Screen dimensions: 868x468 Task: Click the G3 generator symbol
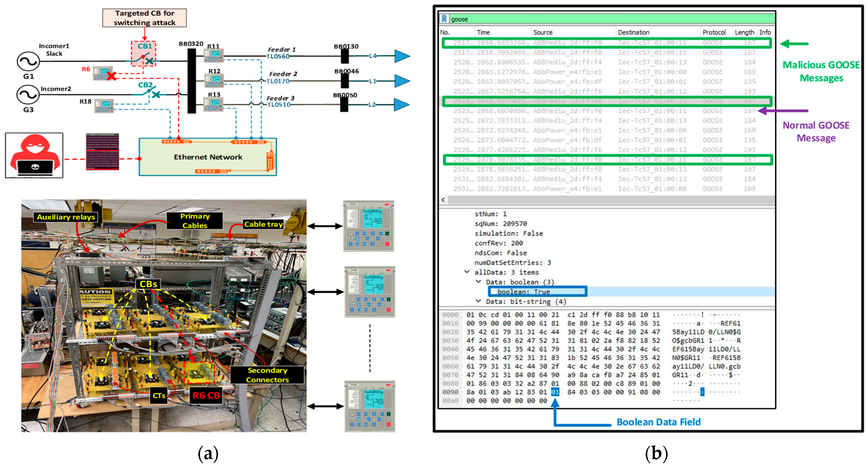click(28, 94)
